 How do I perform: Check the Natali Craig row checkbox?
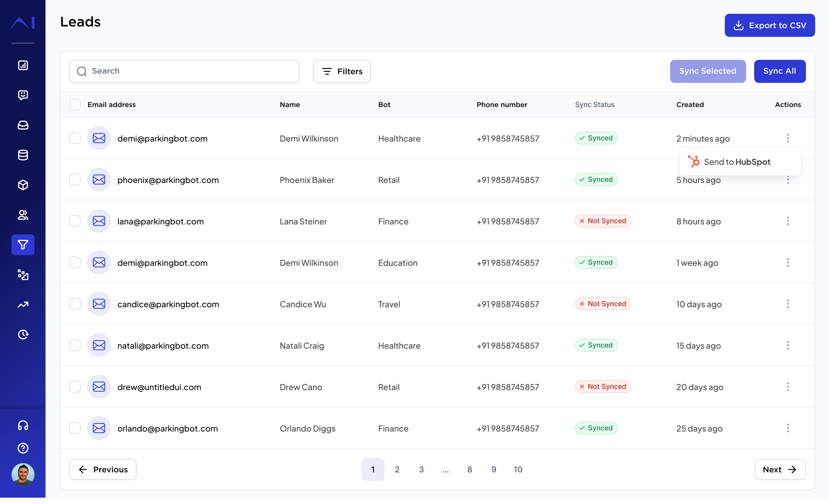pos(75,345)
